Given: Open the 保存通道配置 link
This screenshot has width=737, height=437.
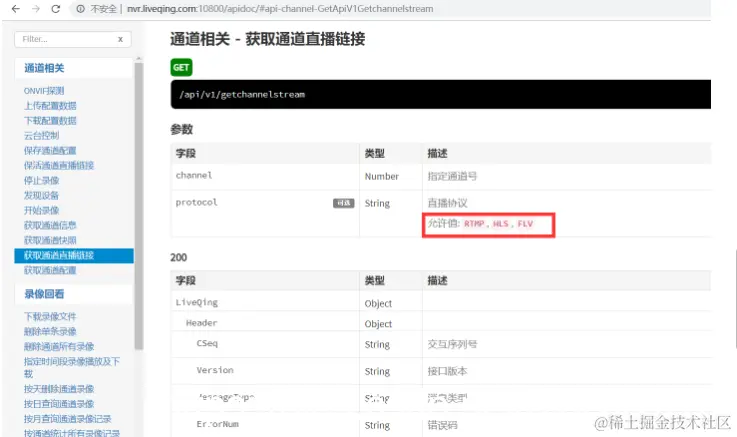Looking at the screenshot, I should [x=50, y=150].
